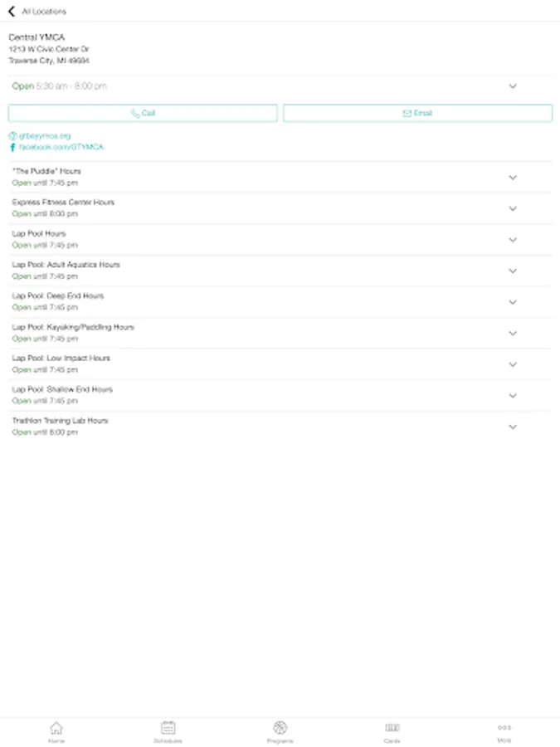This screenshot has width=560, height=747.
Task: Open the More tab
Action: [x=504, y=732]
